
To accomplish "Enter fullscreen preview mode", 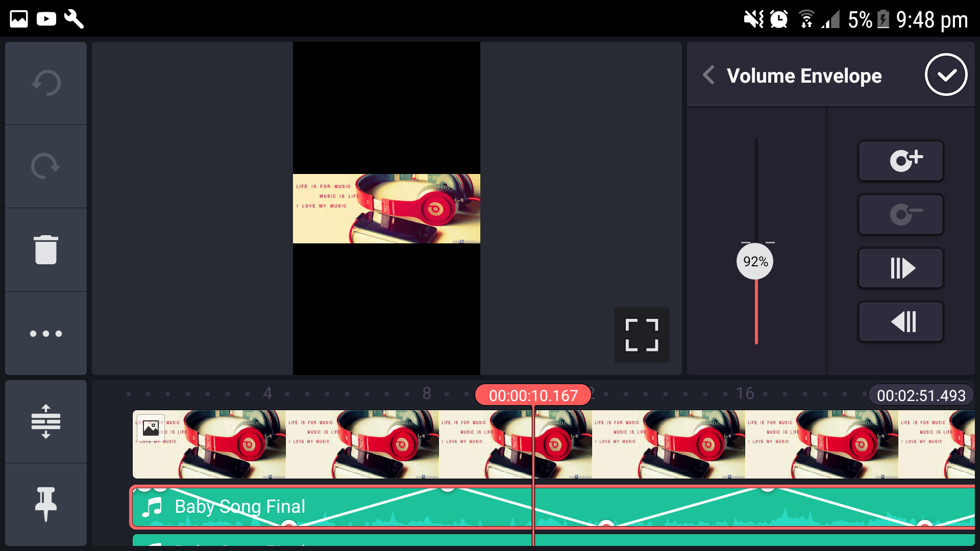I will tap(642, 335).
